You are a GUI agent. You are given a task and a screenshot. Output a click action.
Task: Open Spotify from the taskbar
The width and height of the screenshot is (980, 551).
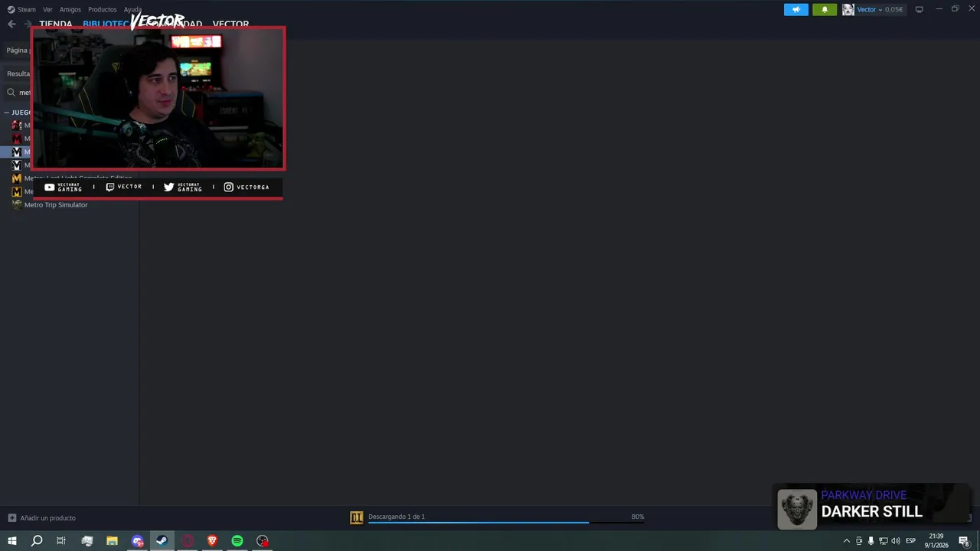point(237,541)
